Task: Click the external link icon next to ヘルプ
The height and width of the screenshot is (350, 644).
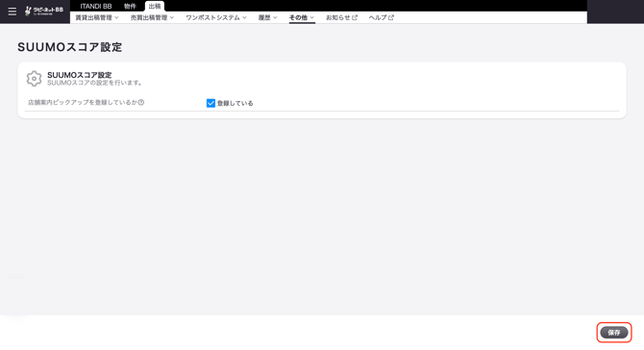Action: pyautogui.click(x=391, y=17)
